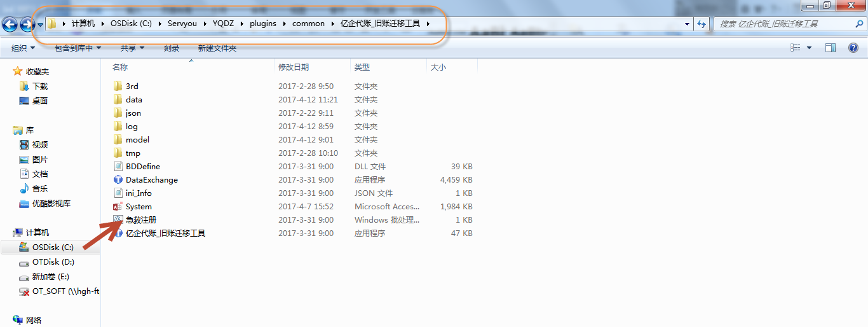Expand the arrow after plugins breadcrumb
Screen dimensions: 868x327
pyautogui.click(x=285, y=24)
